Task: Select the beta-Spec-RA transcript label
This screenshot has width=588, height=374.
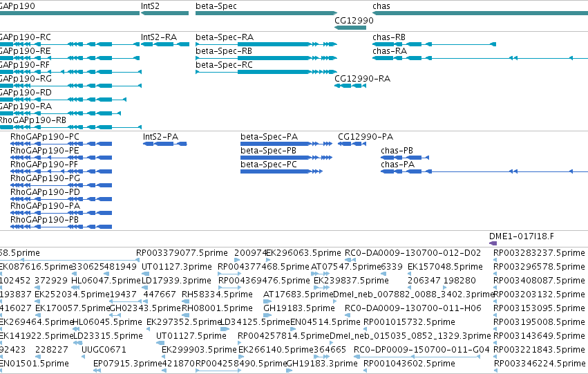Action: [x=225, y=37]
